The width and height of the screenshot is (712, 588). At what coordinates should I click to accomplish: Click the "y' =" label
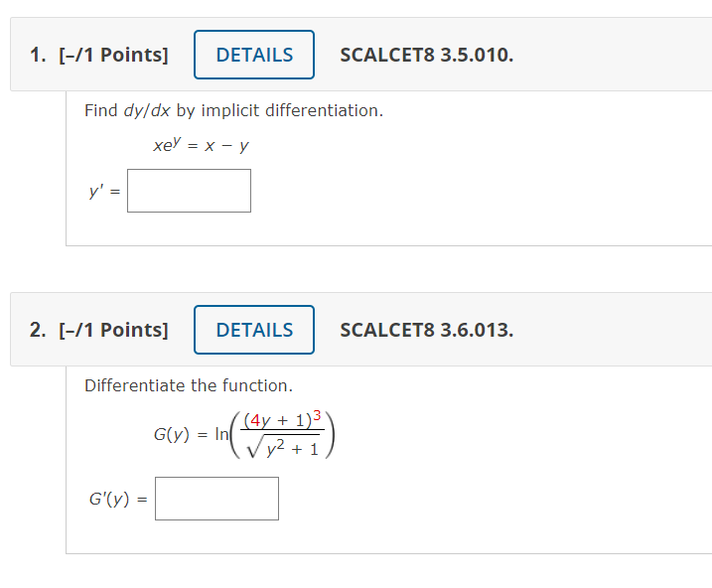pyautogui.click(x=103, y=192)
